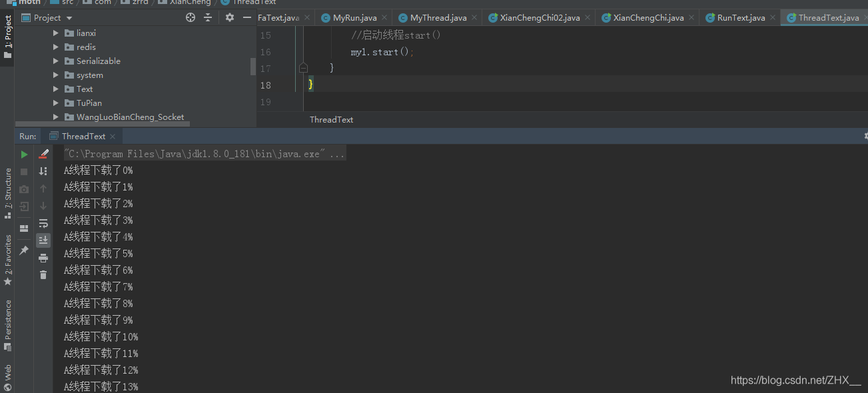The height and width of the screenshot is (393, 868).
Task: Click console line 'A线程下载了10%'
Action: tap(101, 337)
